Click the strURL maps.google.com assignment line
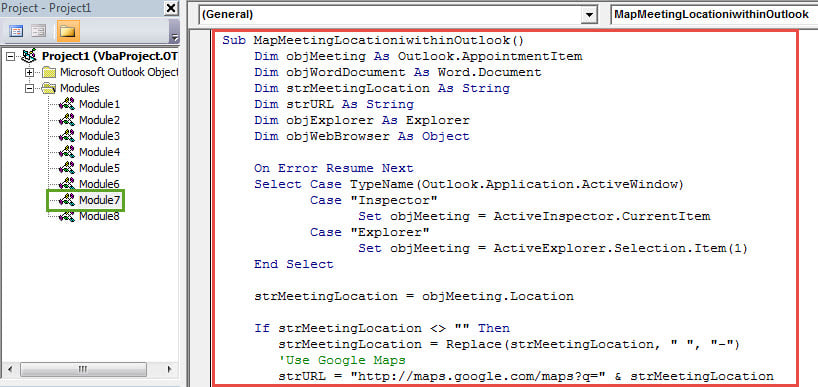 (x=526, y=377)
